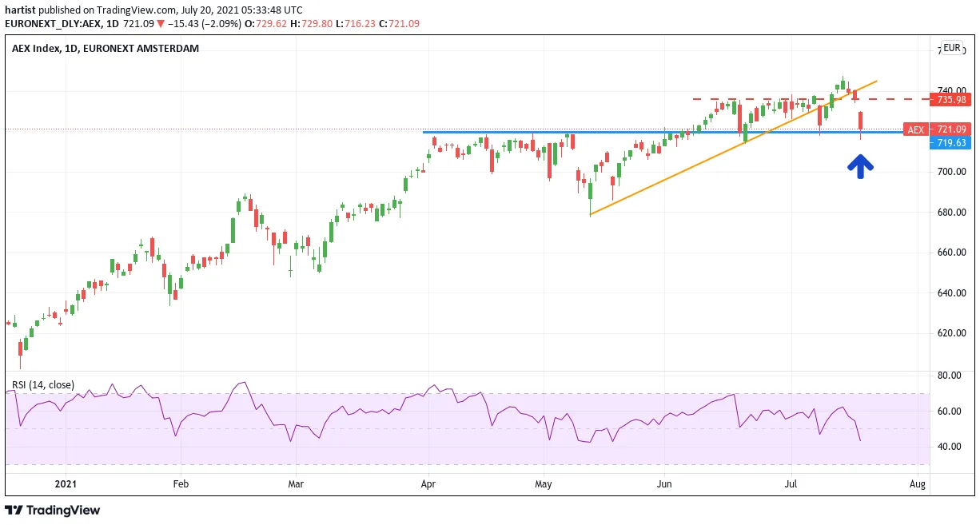Click the 2021 label on time axis

point(66,484)
